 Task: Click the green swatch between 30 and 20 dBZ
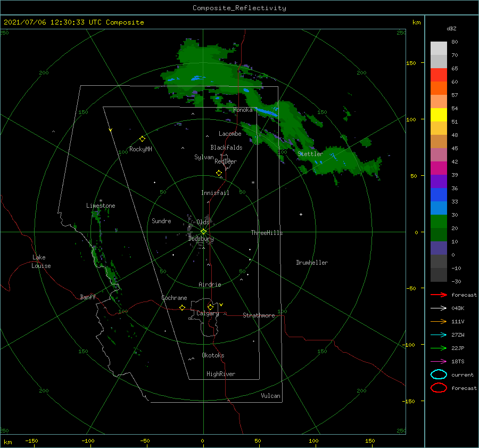click(439, 222)
